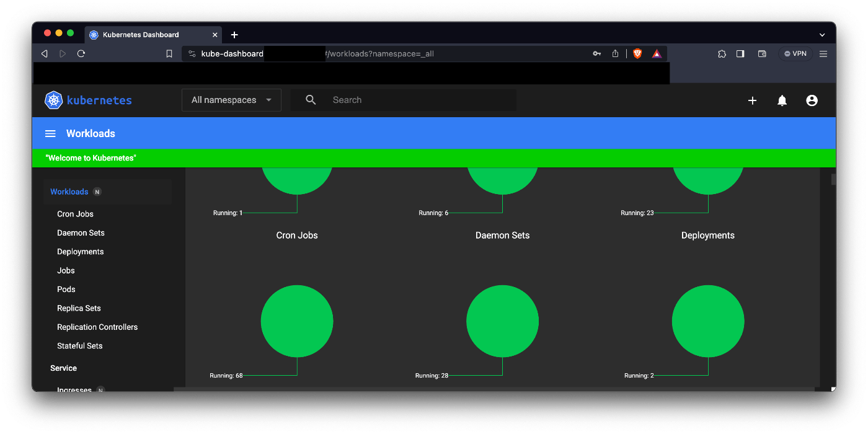The image size is (868, 434).
Task: Click the key password icon in address bar
Action: click(x=596, y=54)
